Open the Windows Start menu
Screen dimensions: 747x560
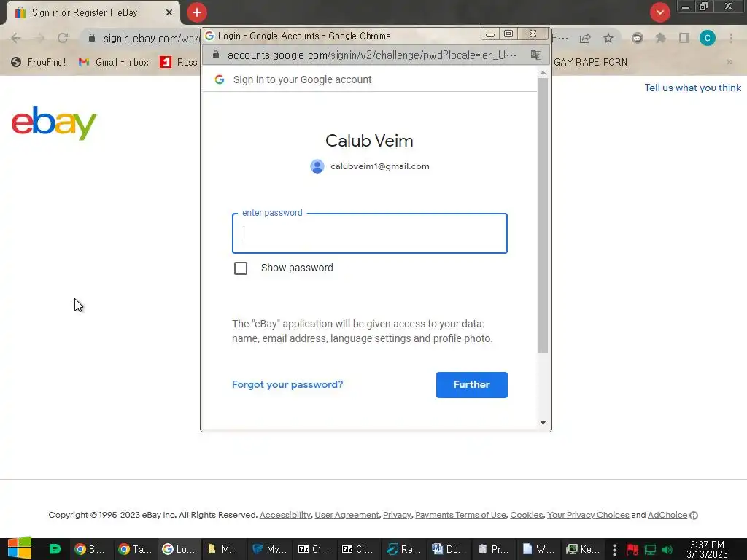pyautogui.click(x=20, y=548)
